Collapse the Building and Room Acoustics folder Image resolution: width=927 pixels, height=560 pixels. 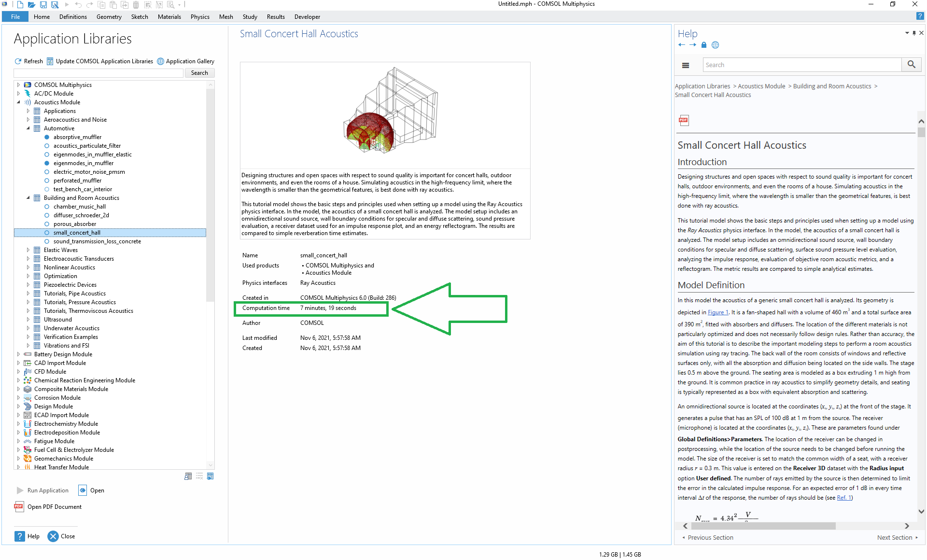(28, 198)
